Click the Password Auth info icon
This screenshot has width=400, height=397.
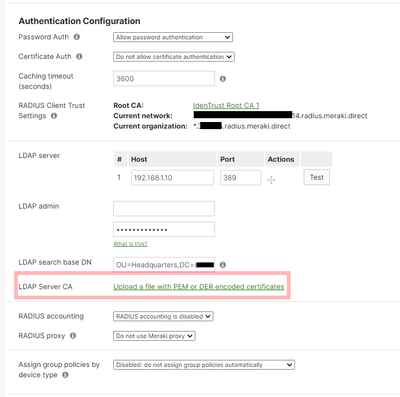pos(77,37)
